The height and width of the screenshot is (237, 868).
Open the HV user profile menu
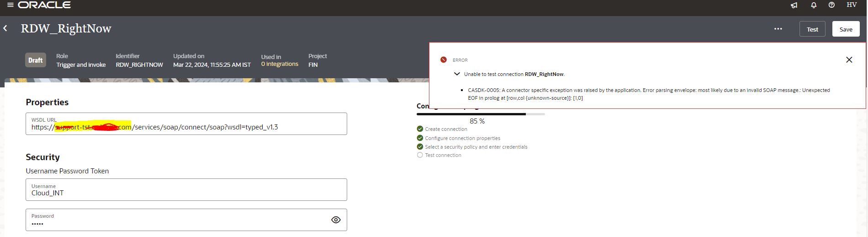(x=852, y=5)
